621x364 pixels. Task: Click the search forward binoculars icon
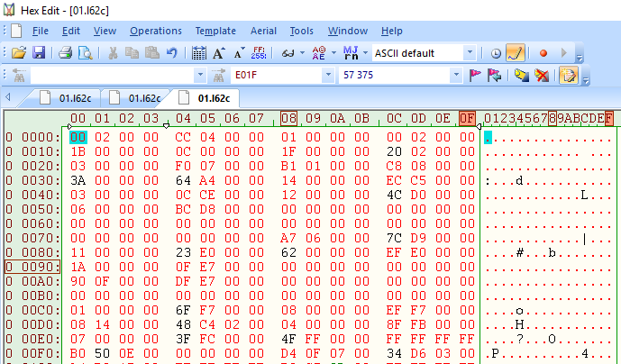tap(218, 75)
